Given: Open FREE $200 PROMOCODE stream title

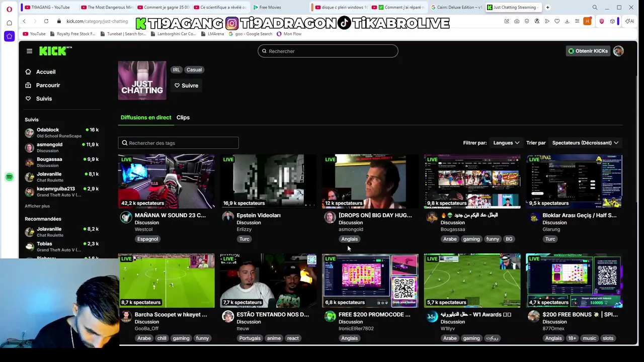Looking at the screenshot, I should (374, 315).
